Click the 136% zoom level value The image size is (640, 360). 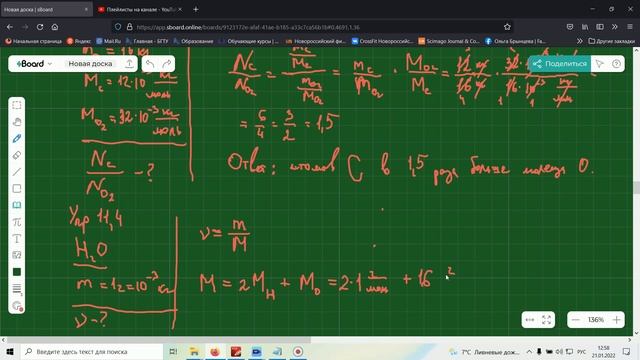[x=596, y=320]
